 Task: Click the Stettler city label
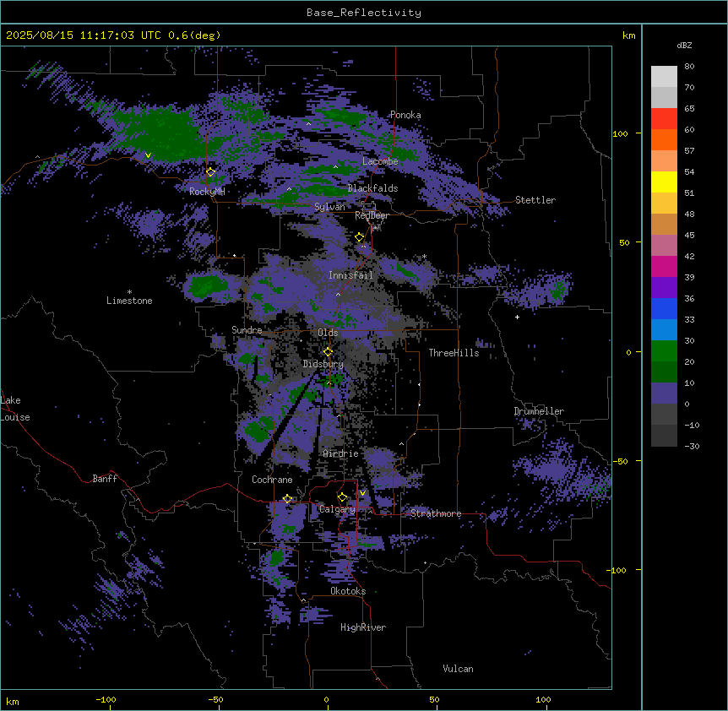[x=535, y=200]
